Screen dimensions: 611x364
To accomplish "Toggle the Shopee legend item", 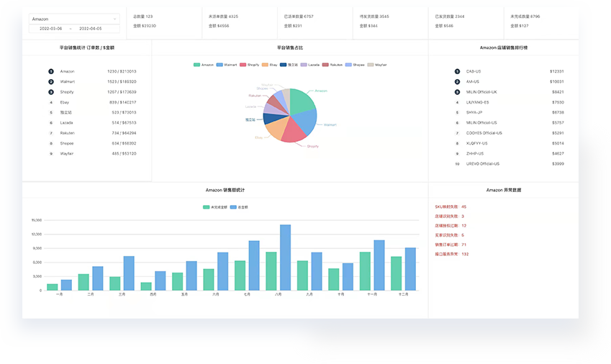I will coord(355,65).
